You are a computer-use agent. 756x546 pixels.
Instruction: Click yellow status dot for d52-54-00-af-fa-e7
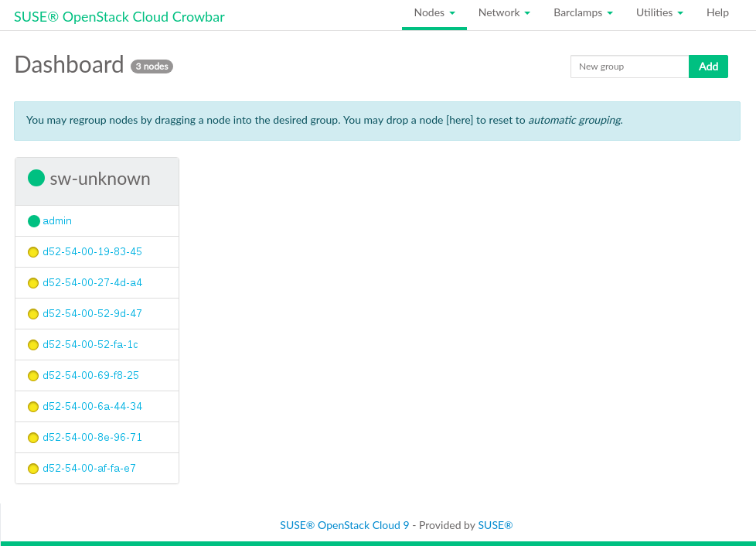pos(33,469)
